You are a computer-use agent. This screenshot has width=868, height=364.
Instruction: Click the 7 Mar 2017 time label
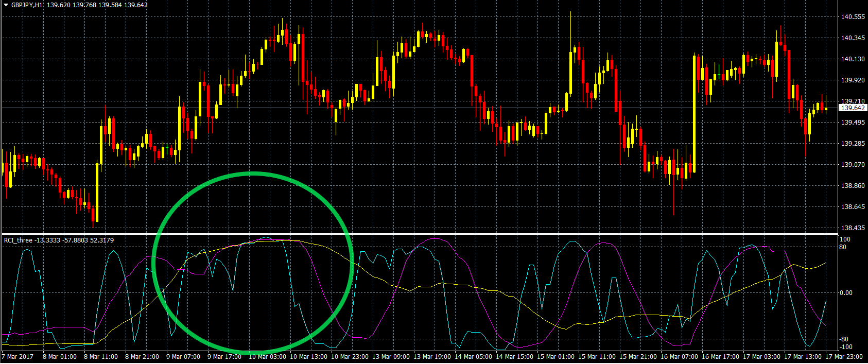point(18,357)
